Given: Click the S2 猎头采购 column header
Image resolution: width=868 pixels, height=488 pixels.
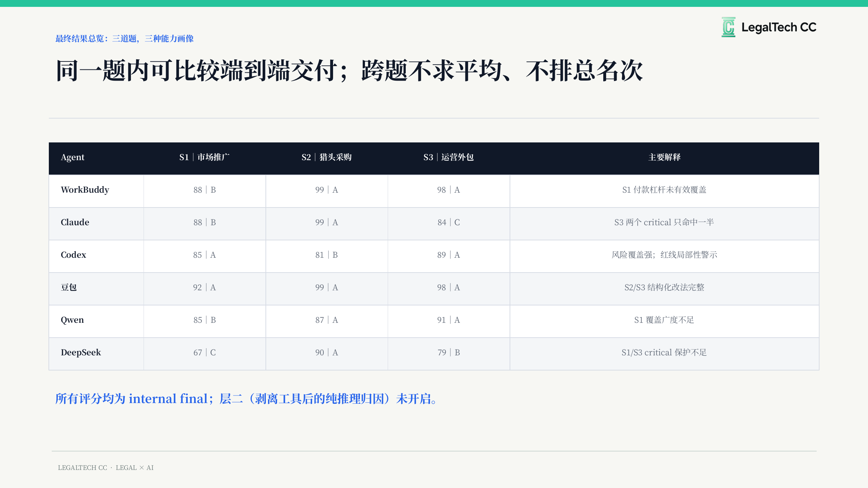Looking at the screenshot, I should click(x=327, y=157).
